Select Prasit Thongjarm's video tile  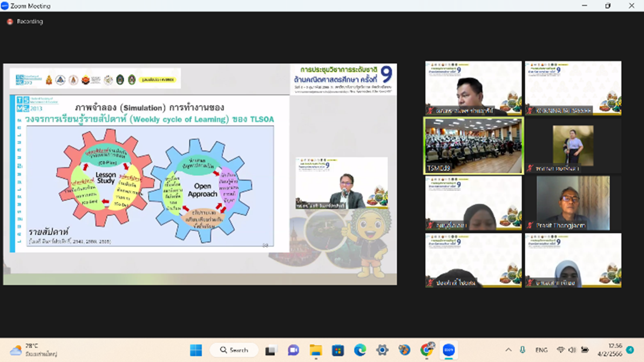(x=573, y=203)
